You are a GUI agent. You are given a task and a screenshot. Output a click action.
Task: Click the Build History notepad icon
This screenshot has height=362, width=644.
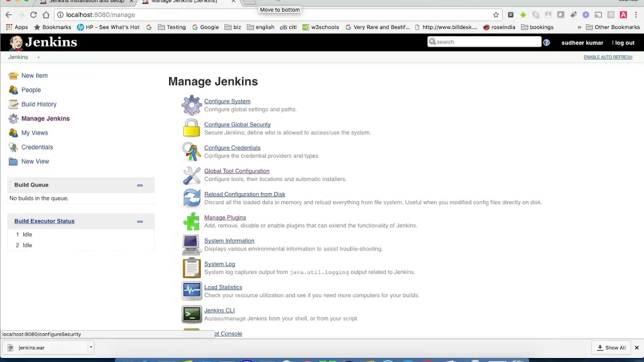tap(13, 105)
